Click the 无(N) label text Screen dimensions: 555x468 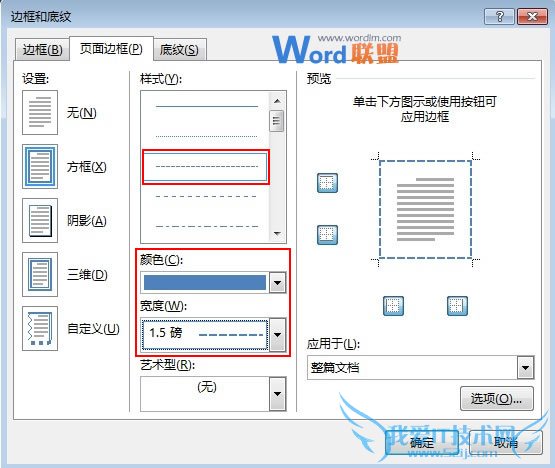pos(82,113)
